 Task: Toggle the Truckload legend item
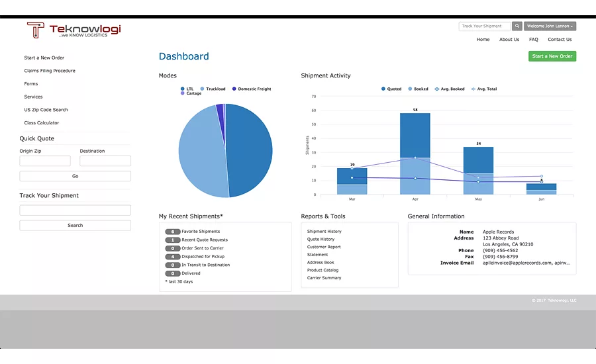(x=213, y=89)
